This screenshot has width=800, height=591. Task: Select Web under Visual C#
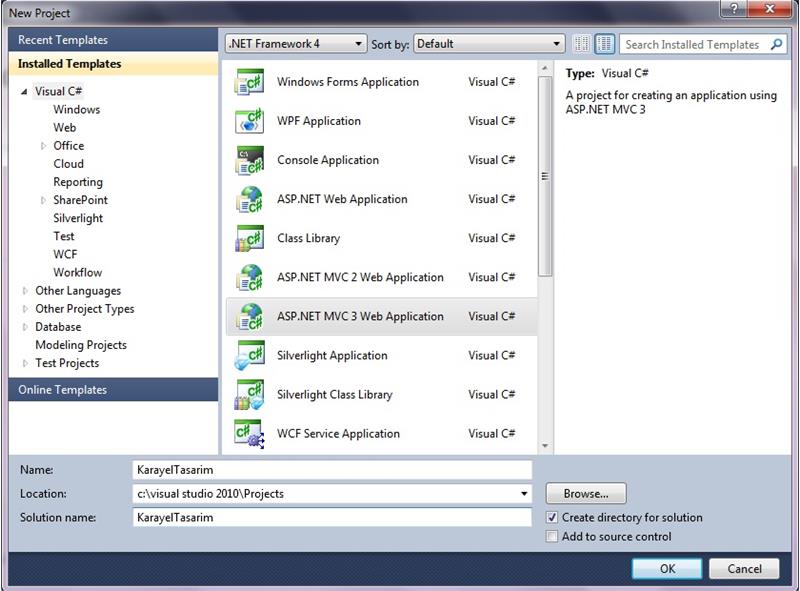64,128
